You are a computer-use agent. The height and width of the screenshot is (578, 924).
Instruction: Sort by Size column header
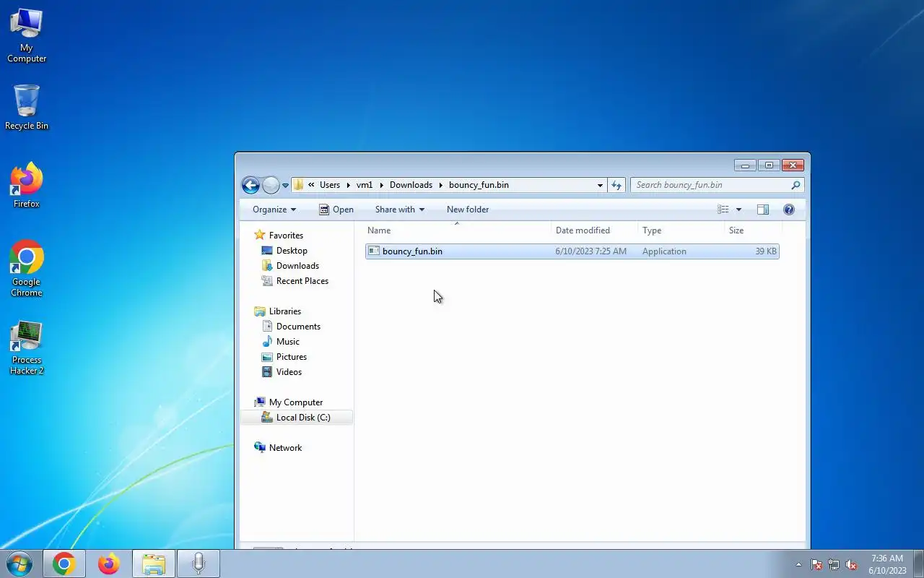click(x=753, y=230)
